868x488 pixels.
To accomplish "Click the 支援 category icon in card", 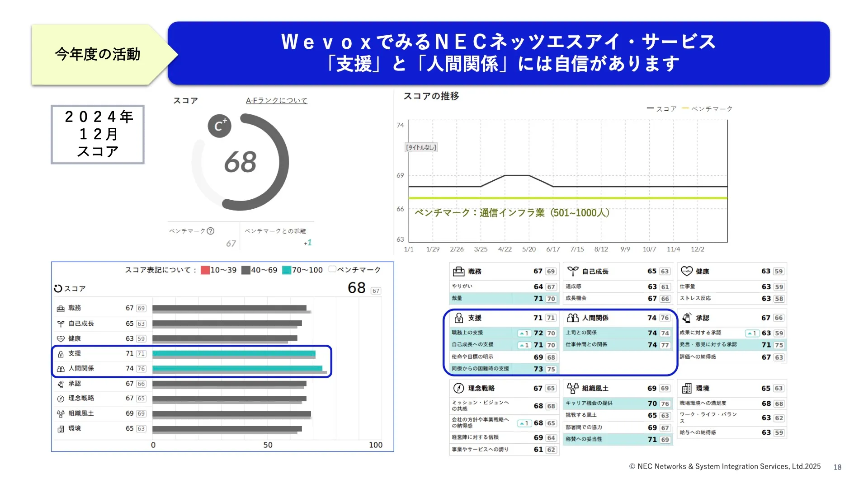I will point(458,318).
